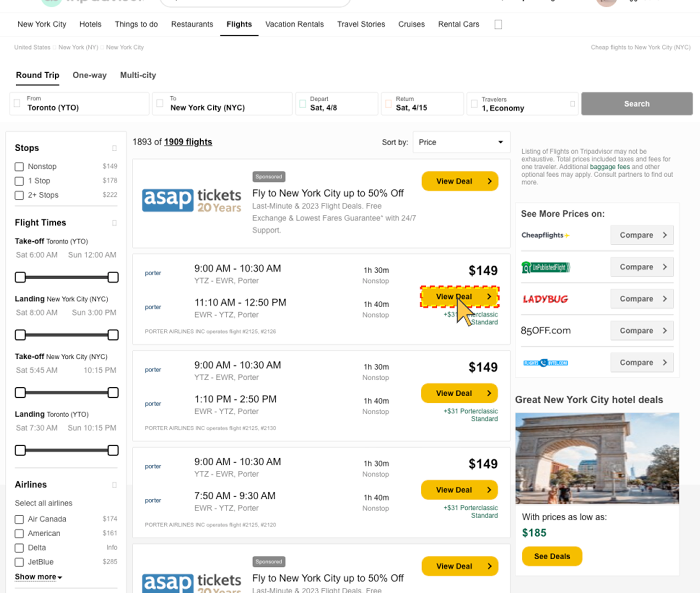Open Vacation Rentals in navigation
This screenshot has width=700, height=593.
coord(294,24)
